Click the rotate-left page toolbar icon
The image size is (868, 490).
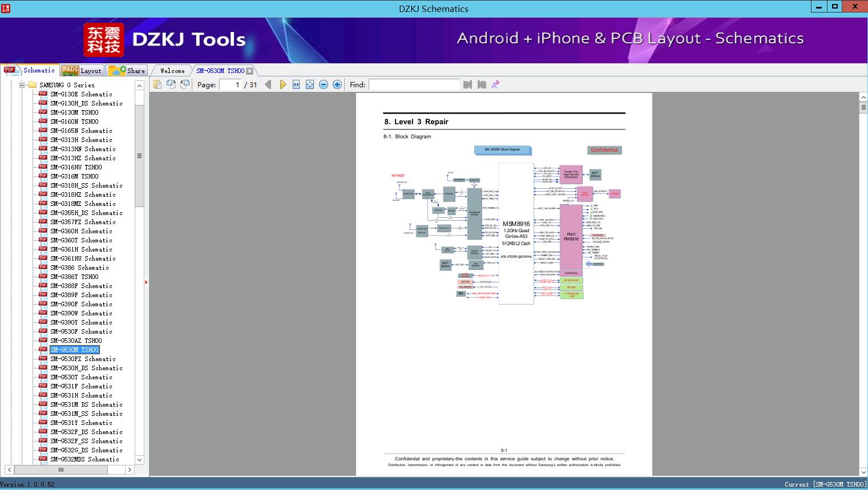pos(171,84)
